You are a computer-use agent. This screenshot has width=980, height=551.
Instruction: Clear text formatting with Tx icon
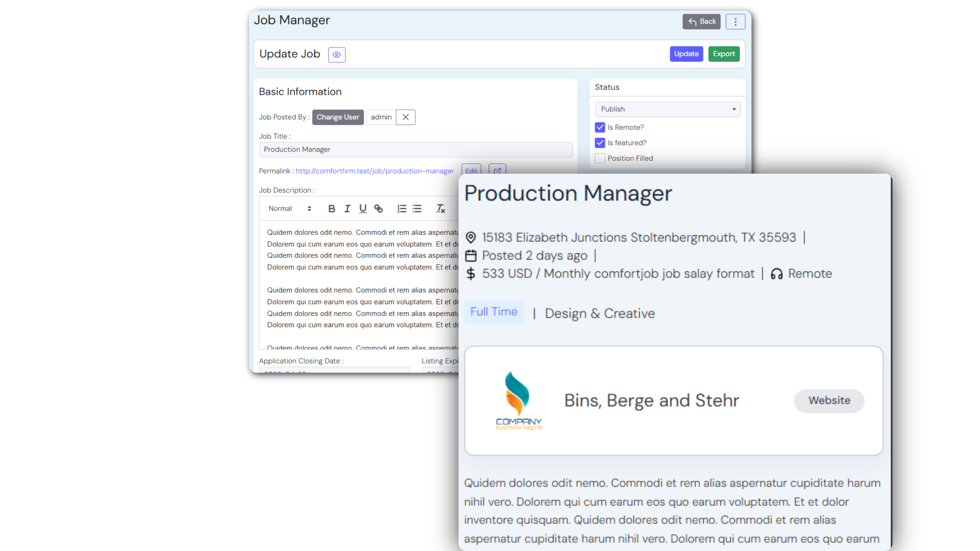[440, 209]
